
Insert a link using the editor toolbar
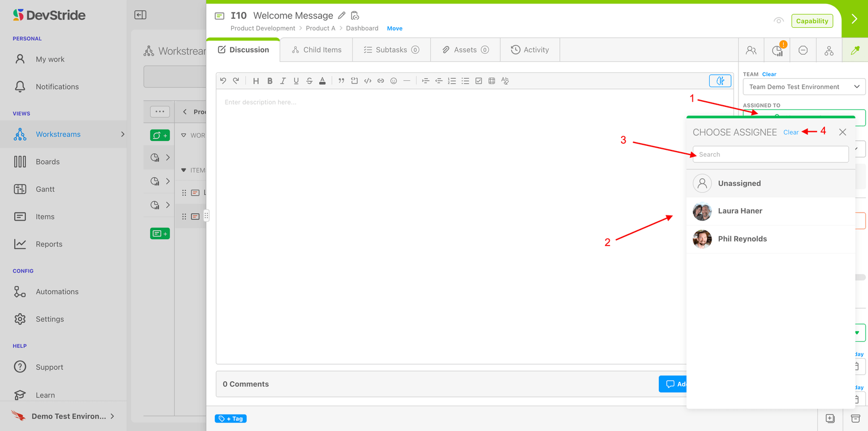pyautogui.click(x=381, y=81)
